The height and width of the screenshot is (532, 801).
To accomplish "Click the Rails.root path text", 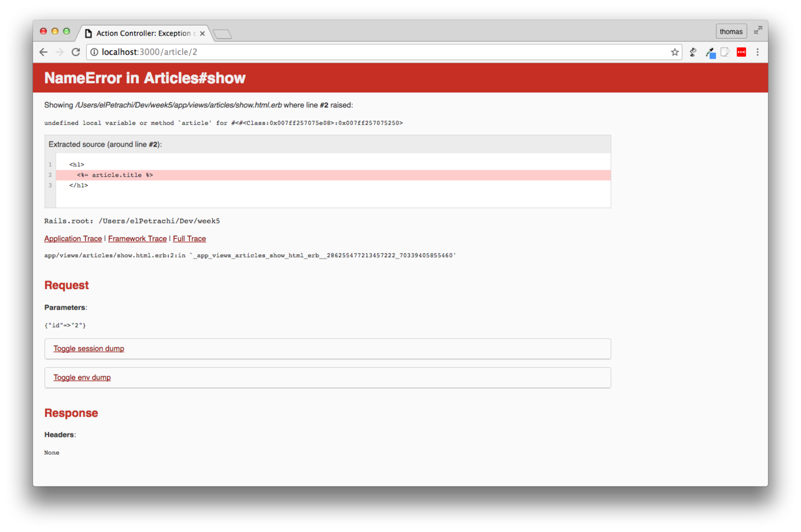I will coord(132,221).
